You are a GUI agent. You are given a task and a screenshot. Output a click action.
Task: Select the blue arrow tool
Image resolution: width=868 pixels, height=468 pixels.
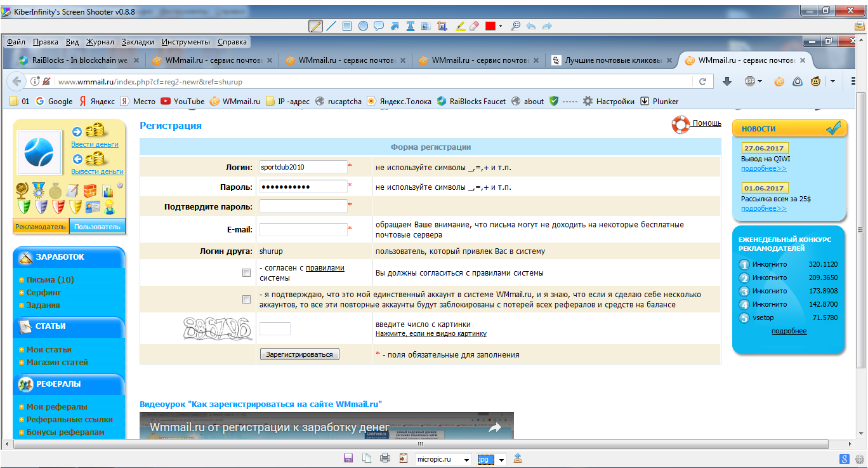(x=395, y=26)
